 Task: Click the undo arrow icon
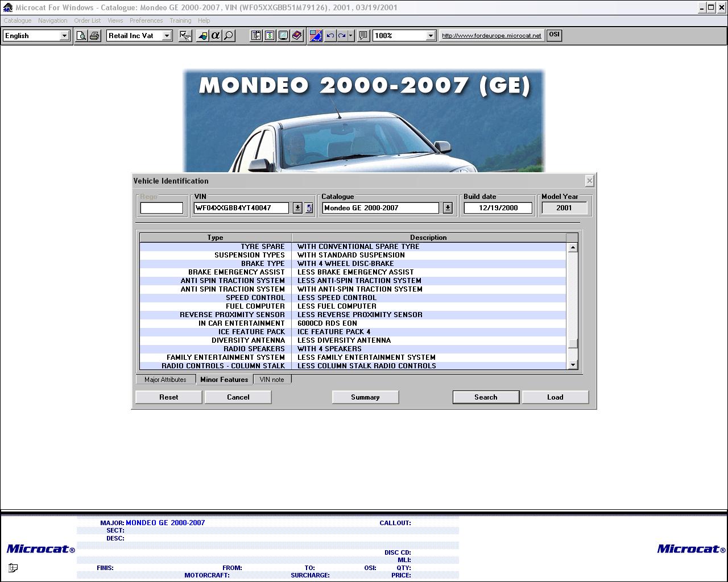(330, 36)
